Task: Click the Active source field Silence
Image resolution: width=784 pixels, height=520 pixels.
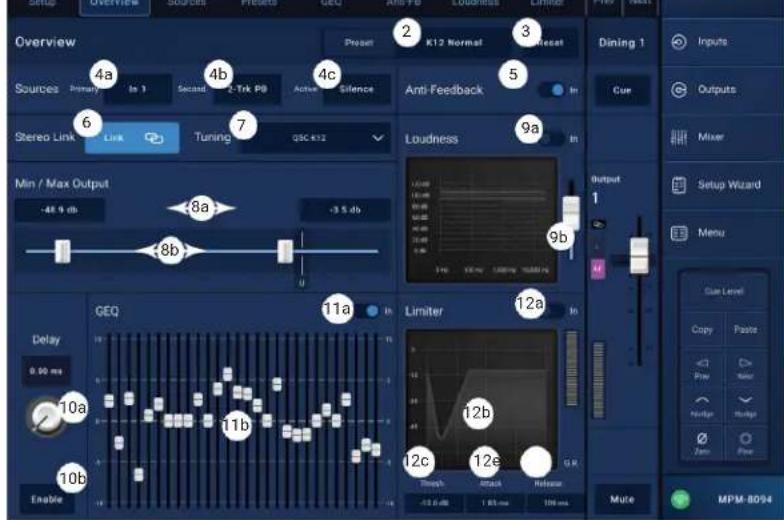Action: tap(356, 89)
